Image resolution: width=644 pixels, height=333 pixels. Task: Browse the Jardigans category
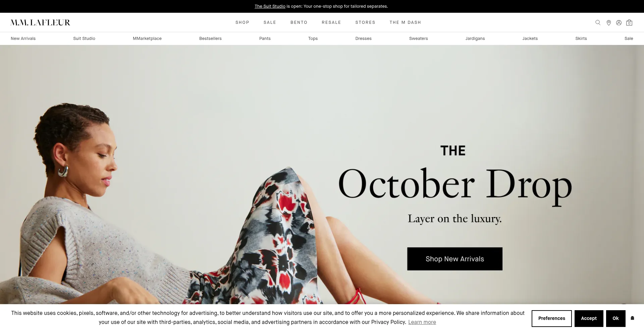click(475, 39)
